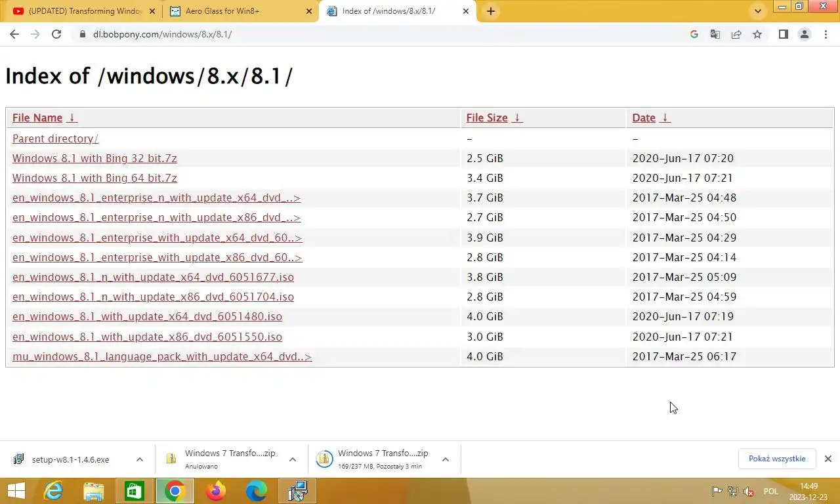Viewport: 840px width, 504px height.
Task: Expand options for cancelled (Anulowano) zip download
Action: [293, 459]
